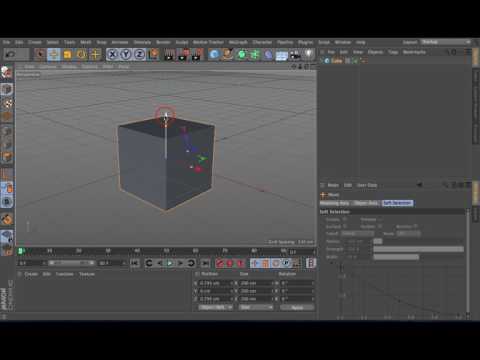480x360 pixels.
Task: Toggle the X axis lock
Action: pyautogui.click(x=113, y=54)
